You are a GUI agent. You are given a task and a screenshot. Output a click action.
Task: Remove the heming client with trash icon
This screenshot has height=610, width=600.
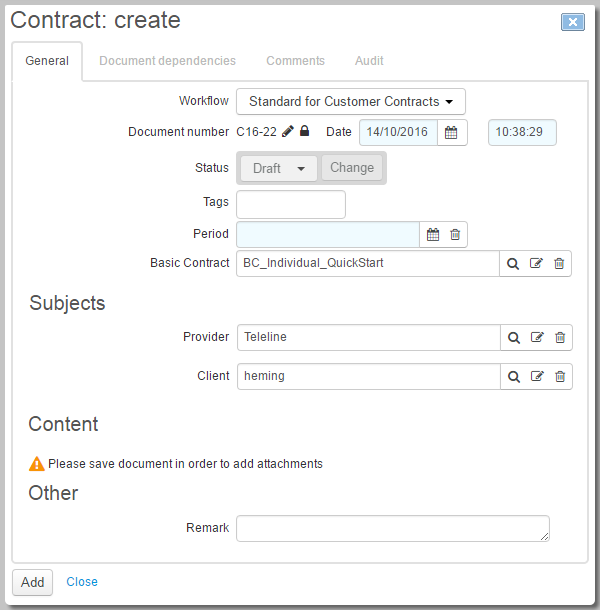(560, 377)
